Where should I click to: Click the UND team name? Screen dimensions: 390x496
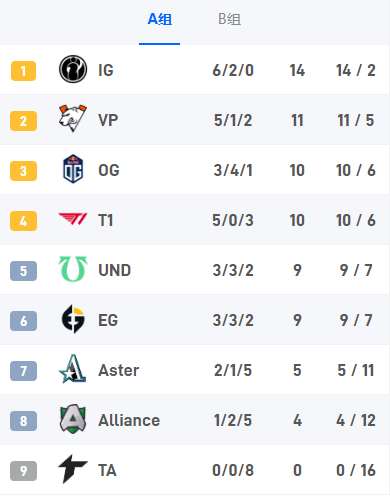pyautogui.click(x=114, y=270)
